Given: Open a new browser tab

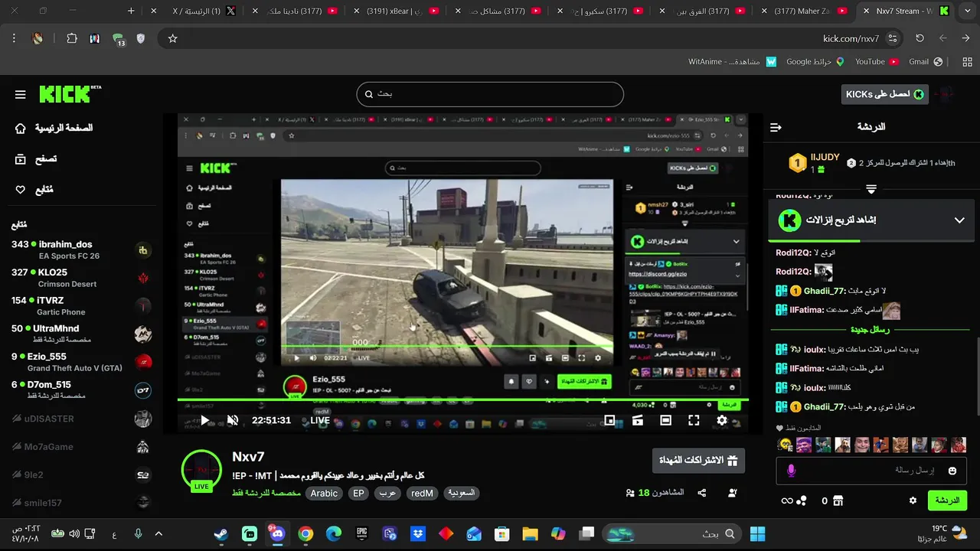Looking at the screenshot, I should 131,11.
